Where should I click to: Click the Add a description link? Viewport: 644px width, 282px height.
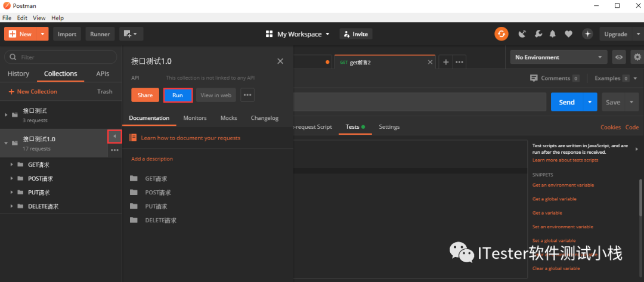click(x=152, y=159)
